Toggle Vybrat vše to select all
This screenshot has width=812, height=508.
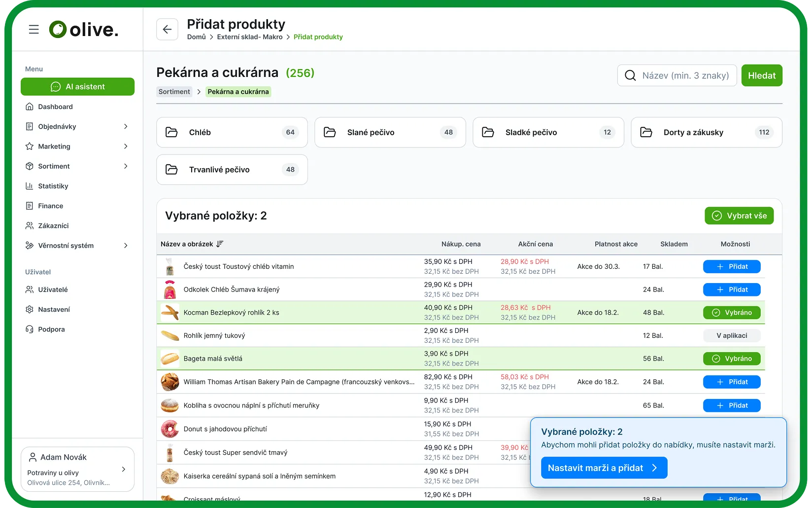(x=739, y=216)
